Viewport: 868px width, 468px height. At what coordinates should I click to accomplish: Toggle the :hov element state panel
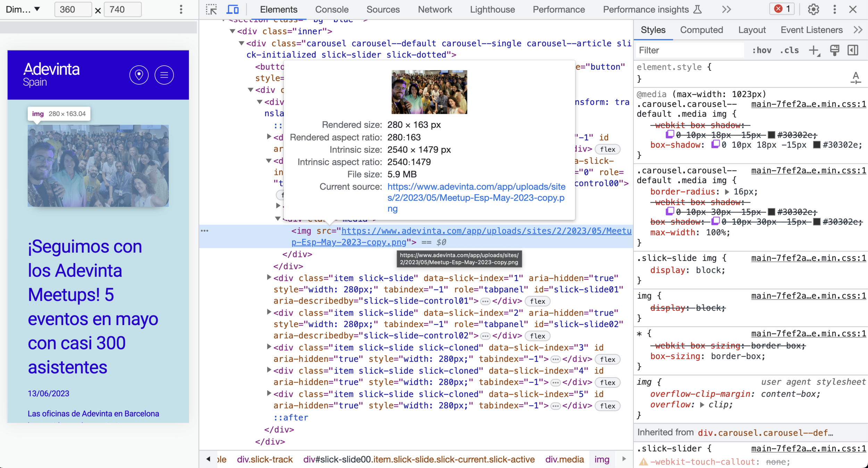tap(762, 50)
